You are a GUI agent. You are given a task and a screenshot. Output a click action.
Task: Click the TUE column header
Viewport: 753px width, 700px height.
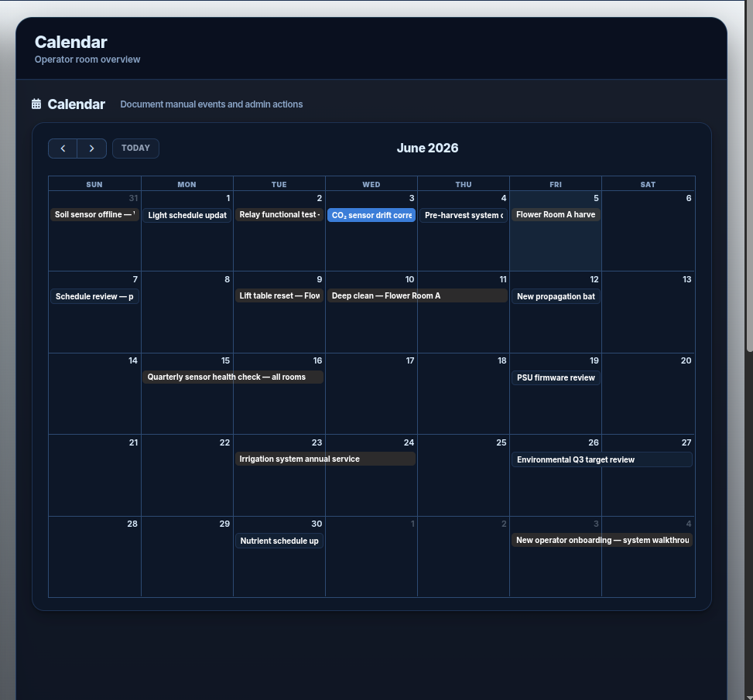279,184
